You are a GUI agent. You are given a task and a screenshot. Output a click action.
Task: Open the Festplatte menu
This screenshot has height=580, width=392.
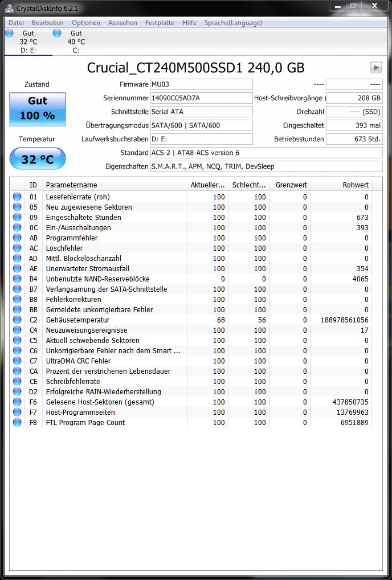click(160, 23)
